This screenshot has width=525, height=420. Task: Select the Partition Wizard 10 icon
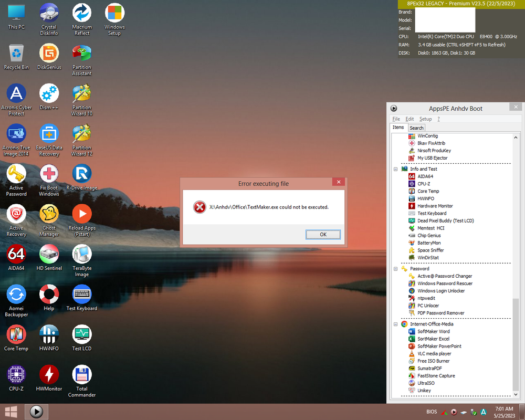[x=82, y=100]
